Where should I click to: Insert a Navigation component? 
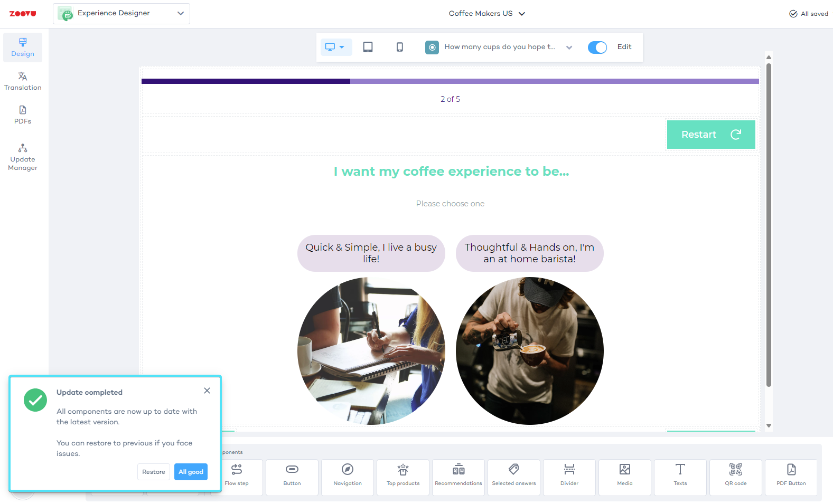click(347, 477)
